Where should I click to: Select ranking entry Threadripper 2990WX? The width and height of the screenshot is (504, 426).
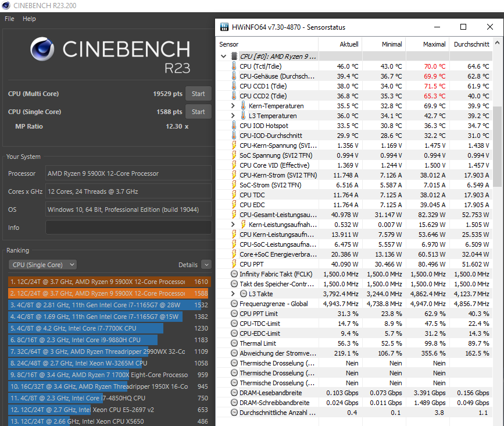110,352
